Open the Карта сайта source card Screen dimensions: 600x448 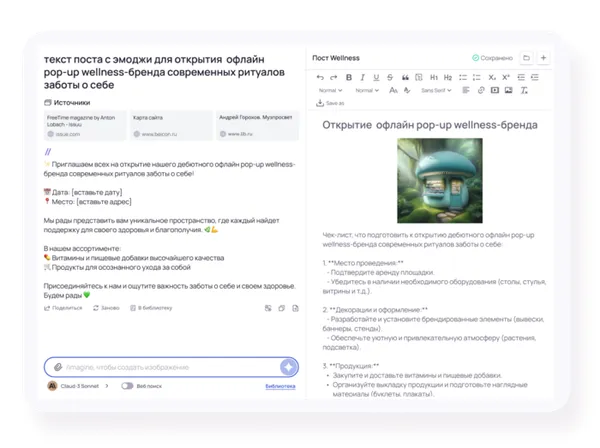tap(171, 125)
